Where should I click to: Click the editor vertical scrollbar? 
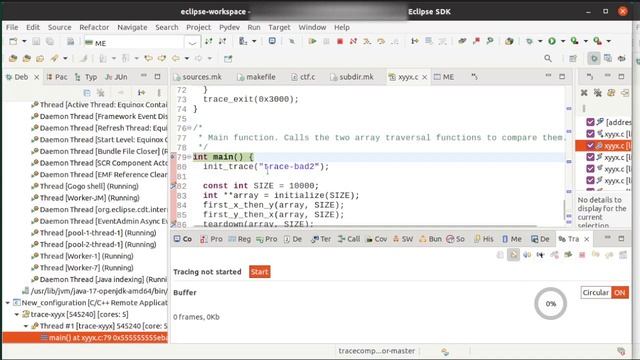point(565,210)
